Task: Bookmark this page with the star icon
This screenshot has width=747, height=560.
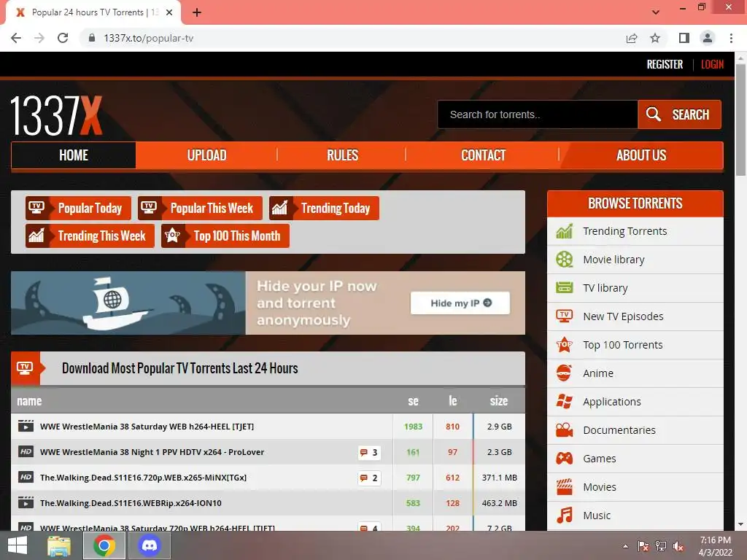Action: (655, 38)
